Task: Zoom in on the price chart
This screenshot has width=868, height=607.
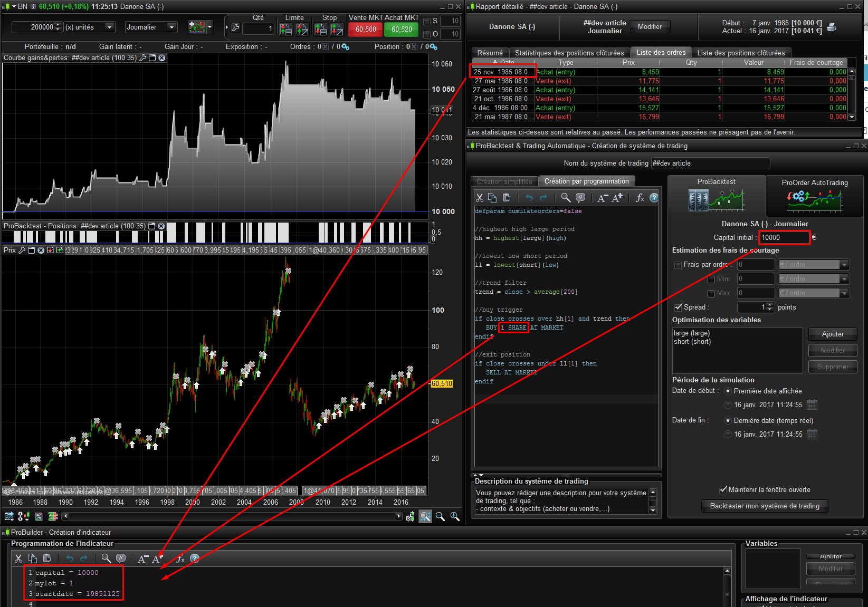Action: (x=455, y=517)
